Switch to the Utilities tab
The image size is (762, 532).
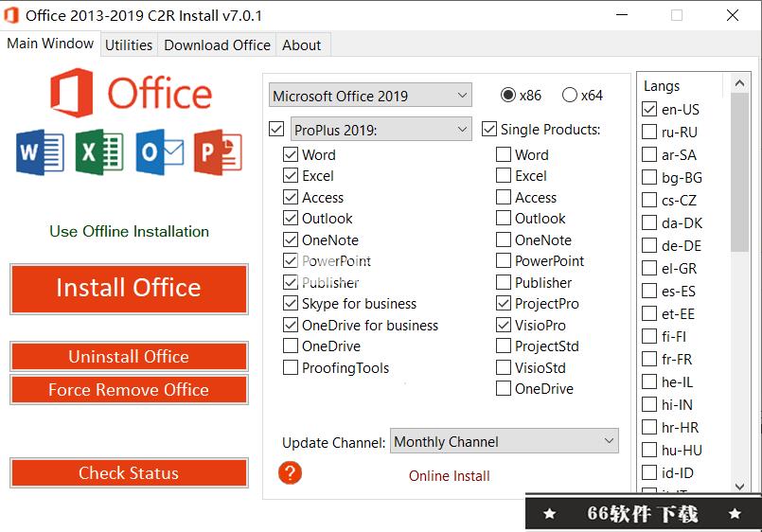(129, 45)
